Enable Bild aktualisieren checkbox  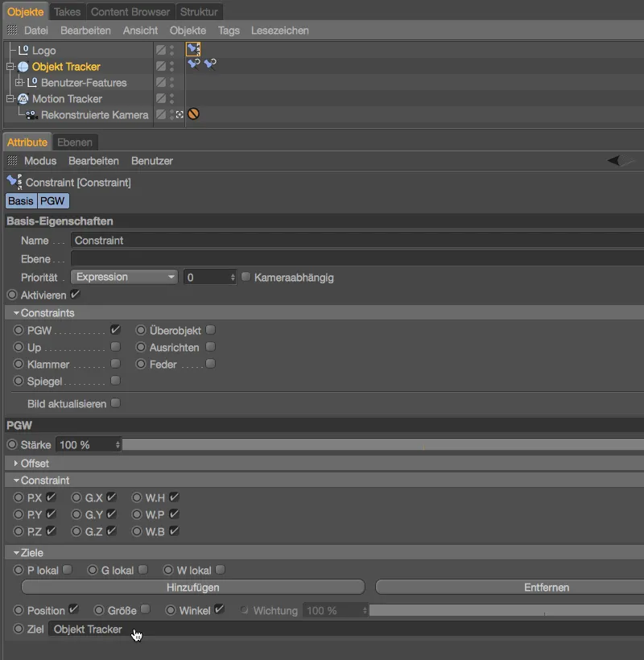click(115, 402)
